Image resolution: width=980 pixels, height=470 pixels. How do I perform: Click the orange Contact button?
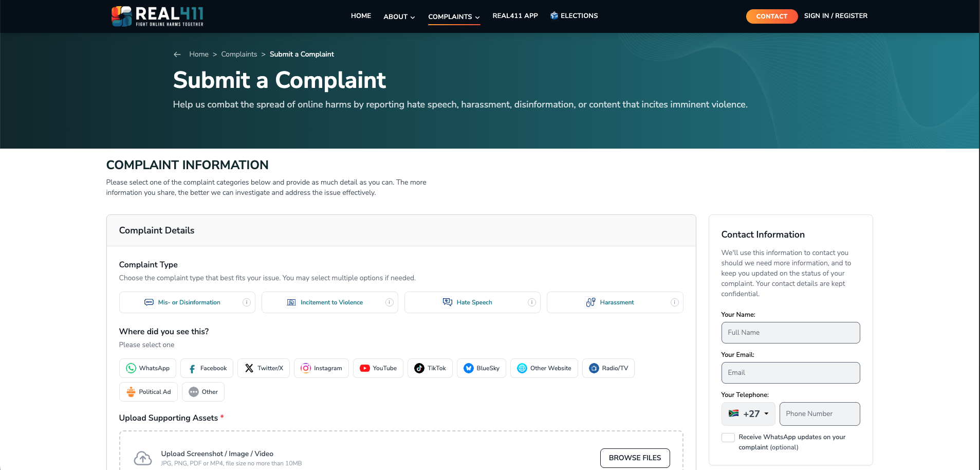772,16
